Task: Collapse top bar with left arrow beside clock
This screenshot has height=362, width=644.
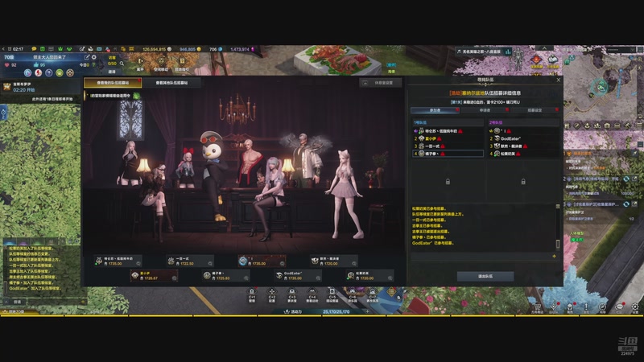Action: click(3, 49)
